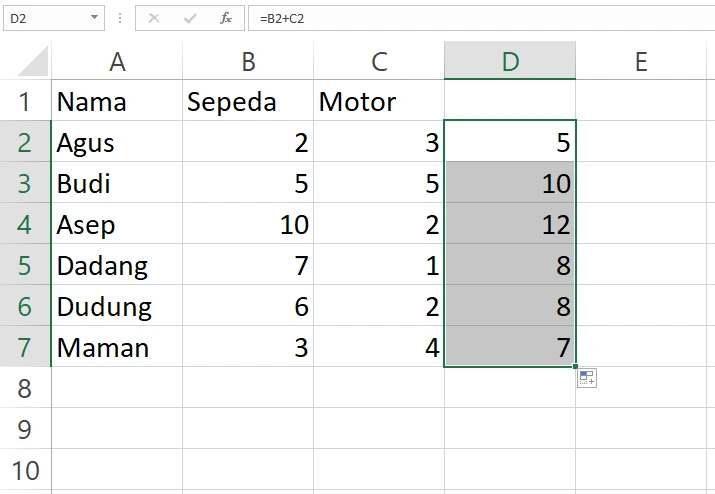Click the cell containing Budi
The height and width of the screenshot is (494, 715).
(x=117, y=183)
